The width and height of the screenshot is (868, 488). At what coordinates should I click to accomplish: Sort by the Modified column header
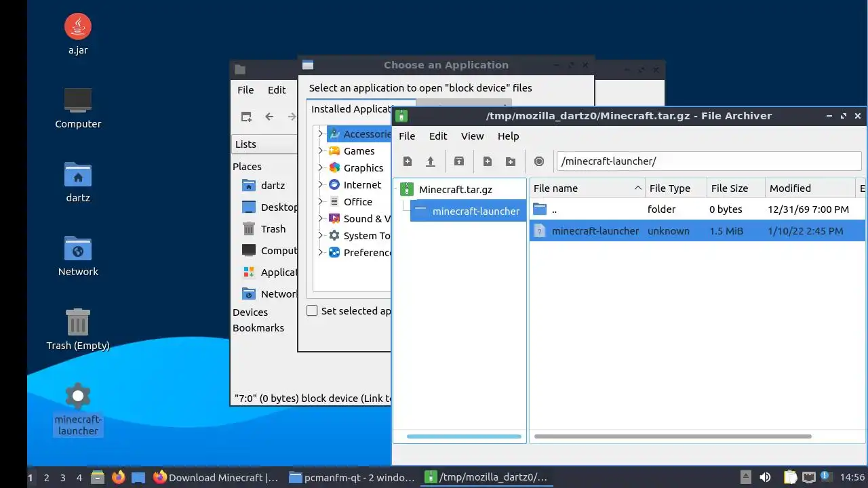(810, 188)
